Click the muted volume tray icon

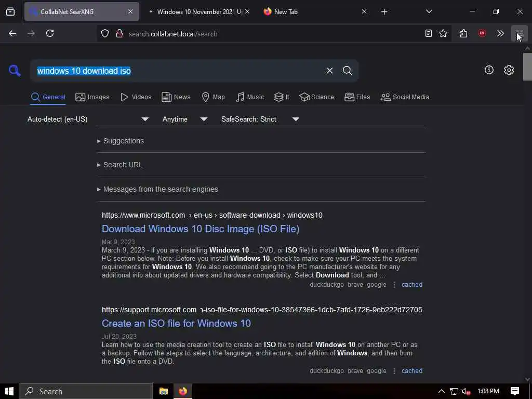(x=466, y=392)
